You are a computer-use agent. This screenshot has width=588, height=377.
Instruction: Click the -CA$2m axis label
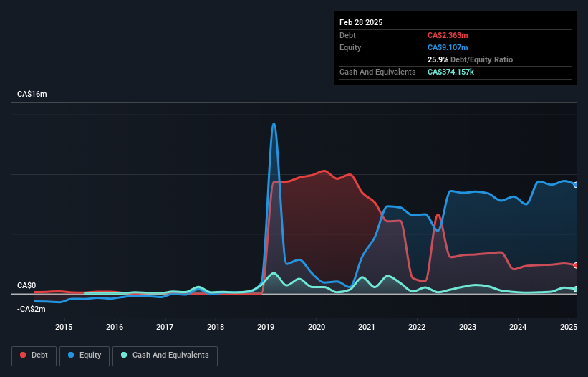[x=31, y=309]
